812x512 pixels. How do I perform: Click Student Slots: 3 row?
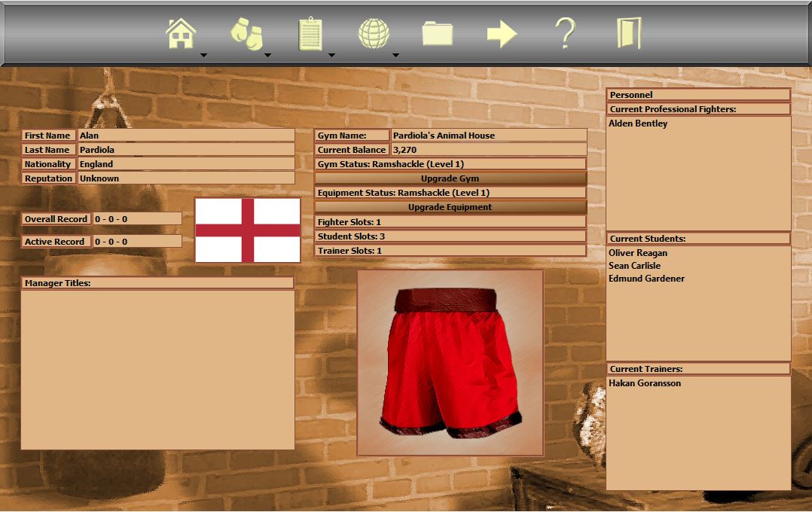pos(450,236)
